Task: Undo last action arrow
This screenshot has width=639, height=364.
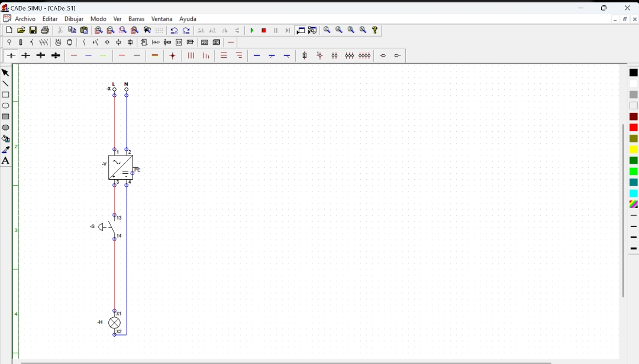Action: pyautogui.click(x=174, y=31)
